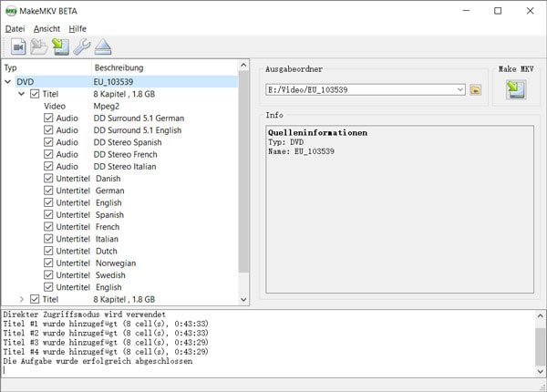The height and width of the screenshot is (392, 547).
Task: Click the log pane scroll down arrow
Action: (540, 371)
